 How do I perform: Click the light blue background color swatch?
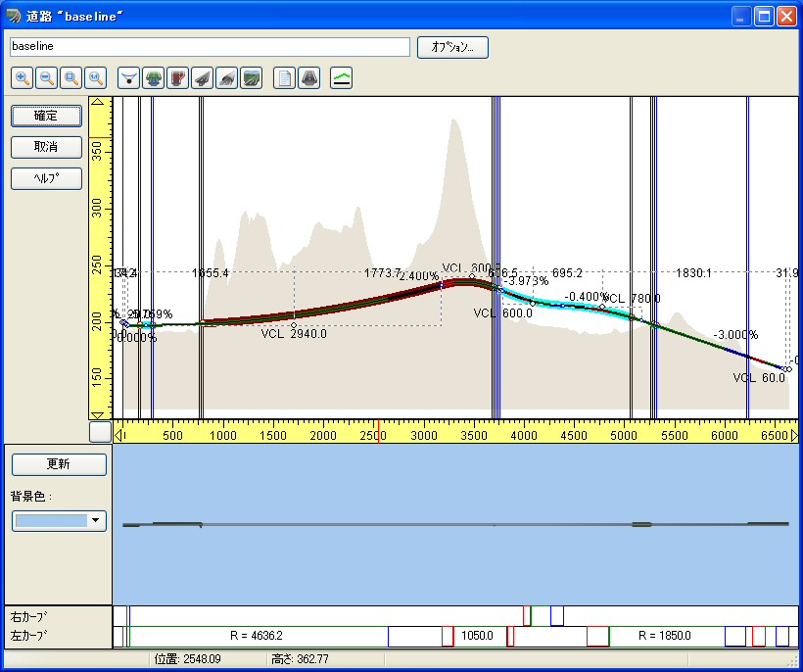point(51,521)
